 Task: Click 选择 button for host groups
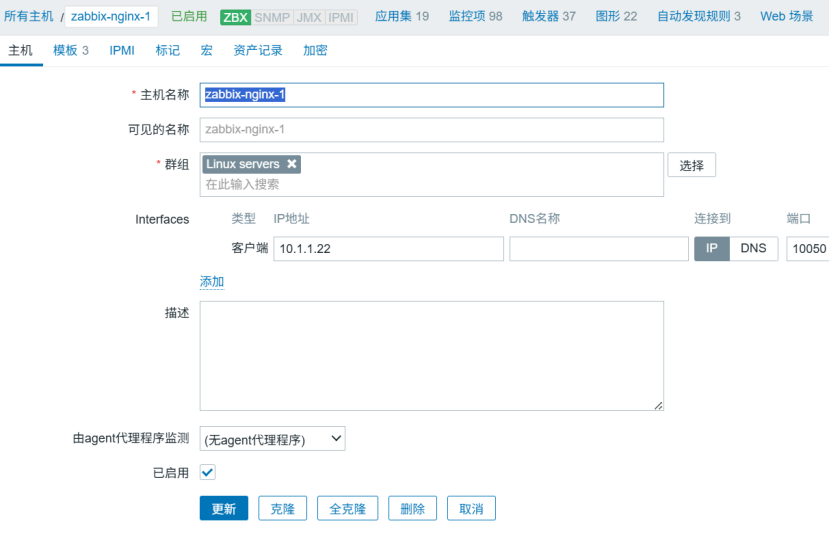pos(692,165)
